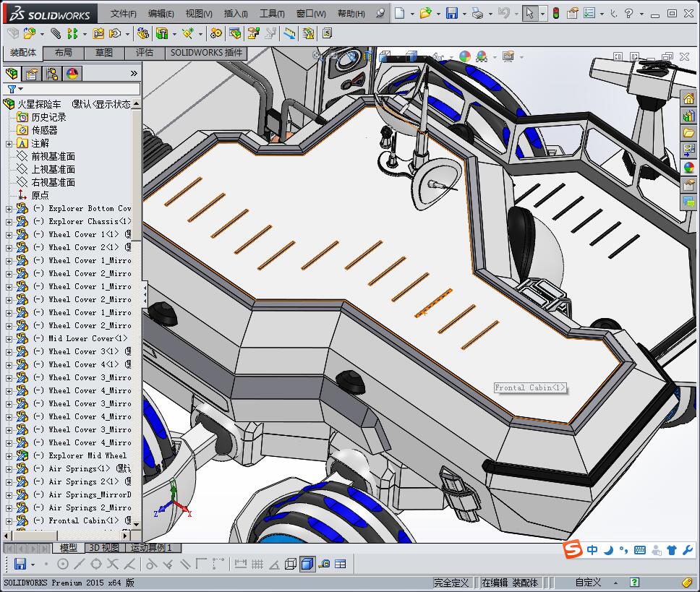Image resolution: width=700 pixels, height=592 pixels.
Task: Open the Appearances task pane icon
Action: pyautogui.click(x=688, y=168)
